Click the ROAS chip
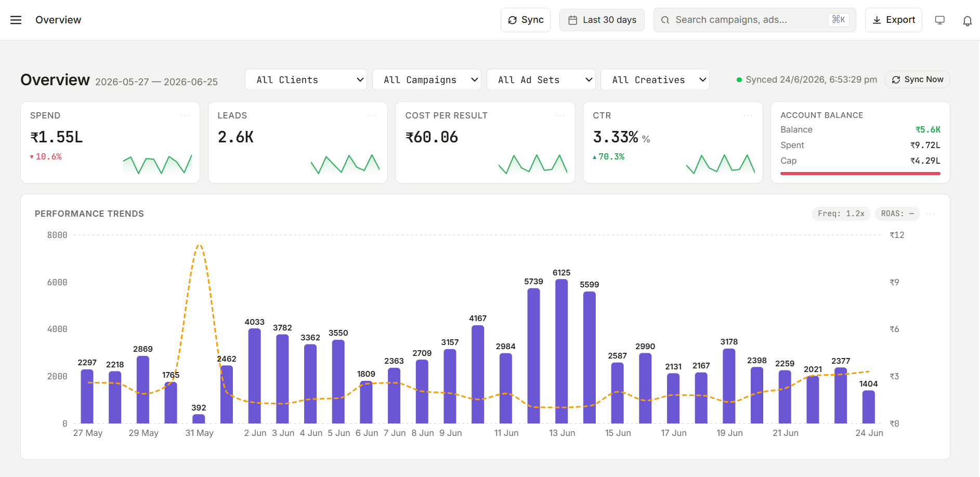 click(897, 214)
